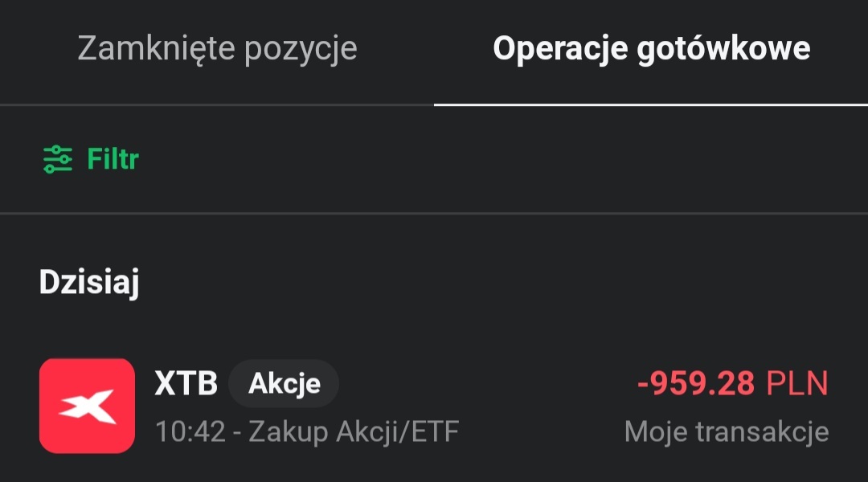Screen dimensions: 868x482
Task: Tap the PLN currency label
Action: click(796, 384)
